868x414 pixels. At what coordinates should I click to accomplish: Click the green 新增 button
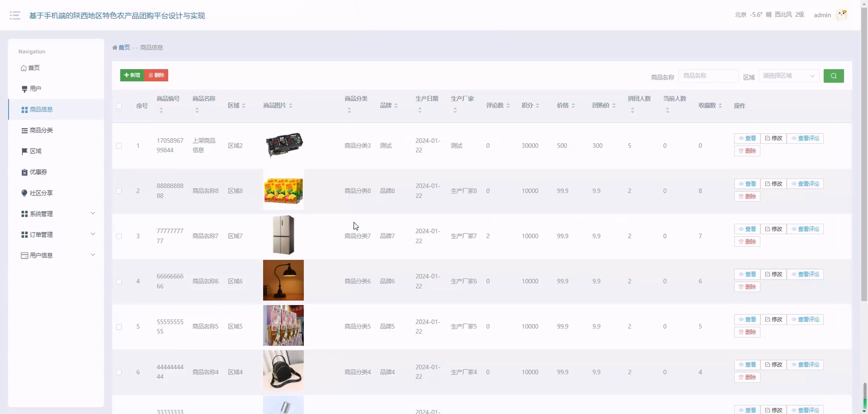(132, 75)
